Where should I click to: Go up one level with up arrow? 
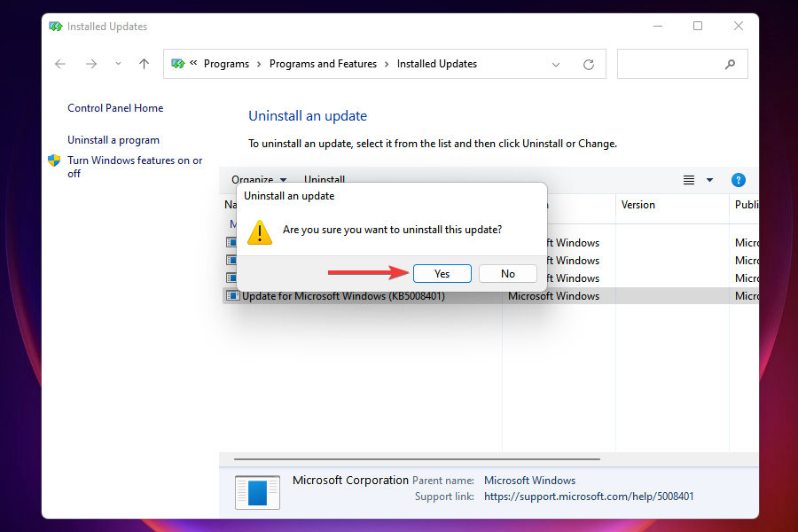pyautogui.click(x=144, y=64)
